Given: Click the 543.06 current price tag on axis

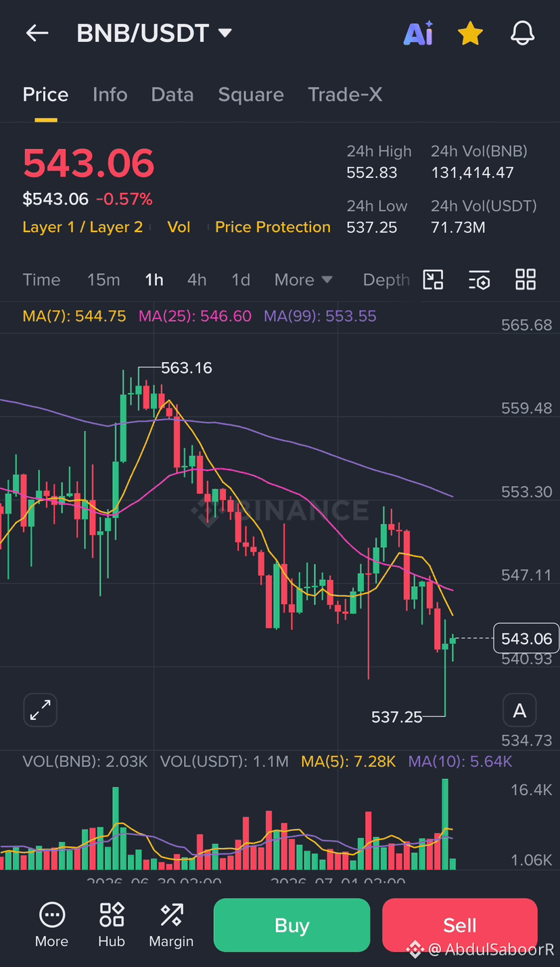Looking at the screenshot, I should pos(526,639).
